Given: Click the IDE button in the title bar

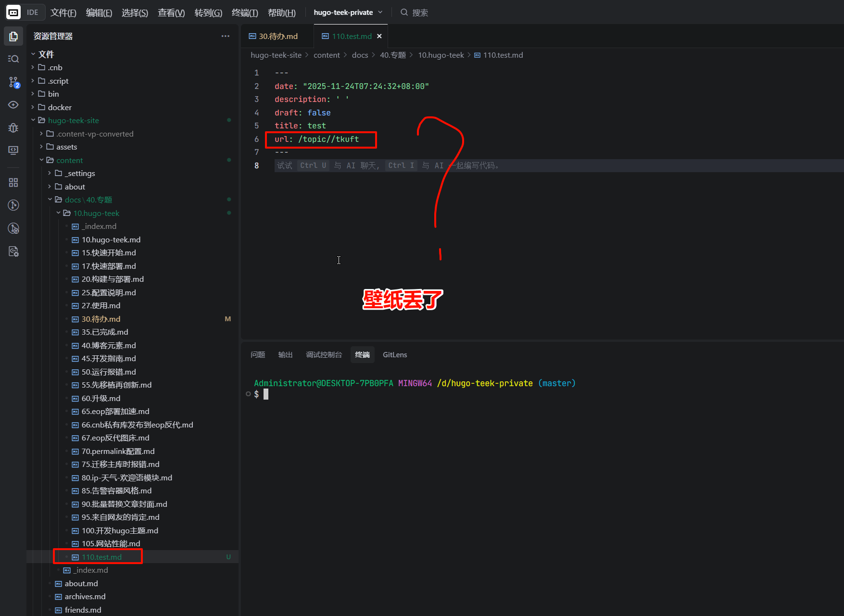Looking at the screenshot, I should [x=33, y=13].
